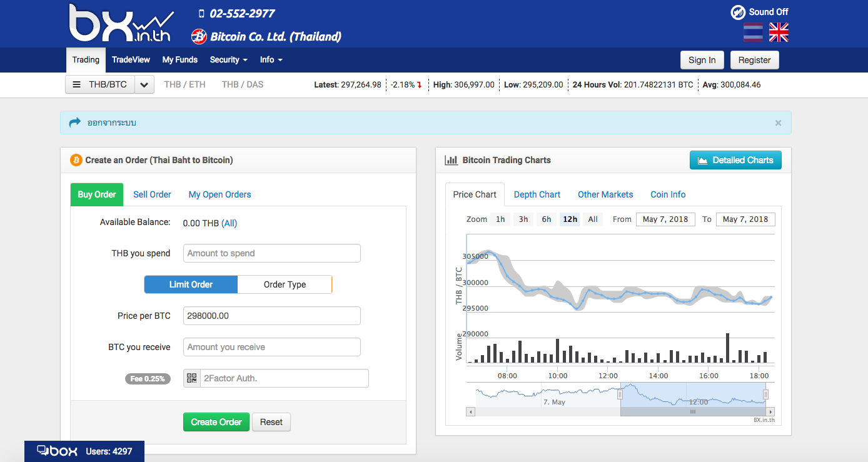
Task: Click the -2.18% change indicator
Action: [x=406, y=84]
